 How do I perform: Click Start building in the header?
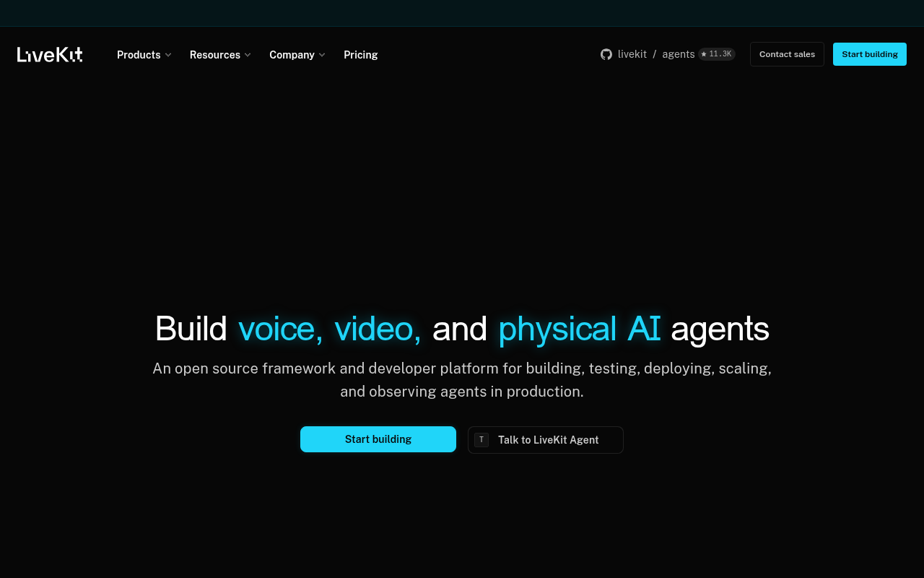(x=870, y=54)
